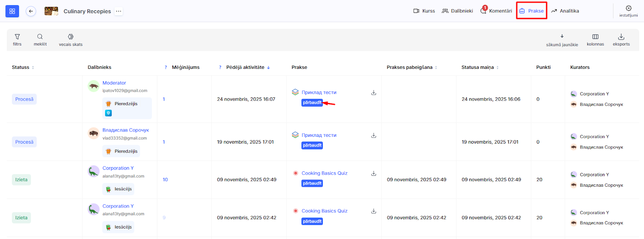Image resolution: width=644 pixels, height=239 pixels.
Task: Open Владислав Сорочук participant profile link
Action: tap(126, 130)
